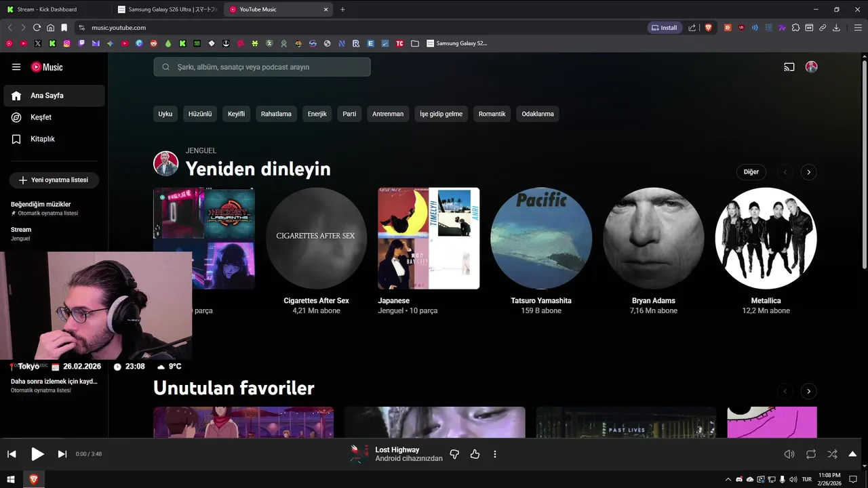Click the cast to device icon
This screenshot has width=868, height=488.
click(789, 67)
